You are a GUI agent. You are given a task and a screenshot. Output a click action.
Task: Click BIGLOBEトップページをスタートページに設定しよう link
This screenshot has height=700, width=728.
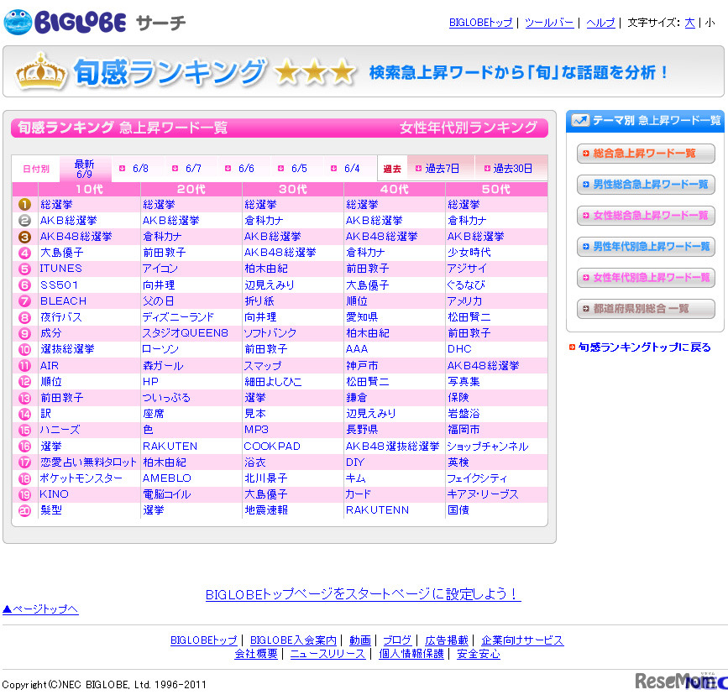[x=363, y=594]
